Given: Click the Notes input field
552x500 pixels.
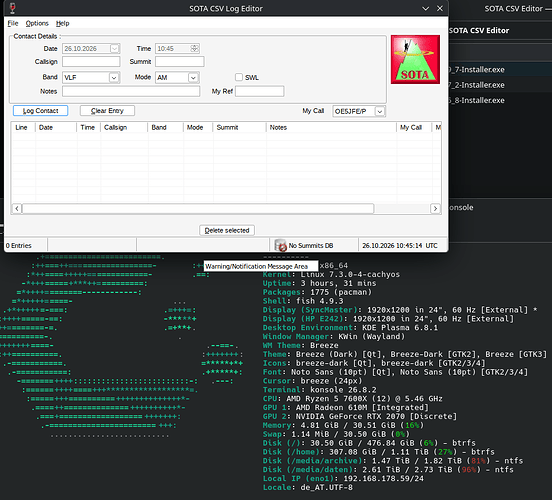Looking at the screenshot, I should pyautogui.click(x=131, y=91).
